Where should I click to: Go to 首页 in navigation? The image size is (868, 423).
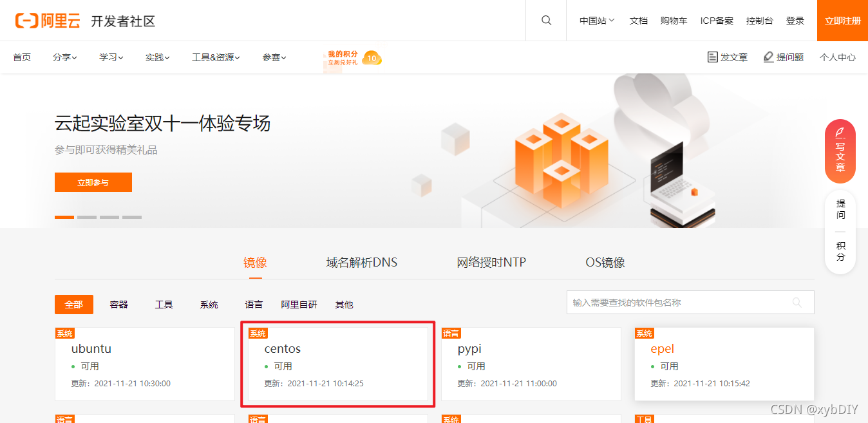coord(22,57)
